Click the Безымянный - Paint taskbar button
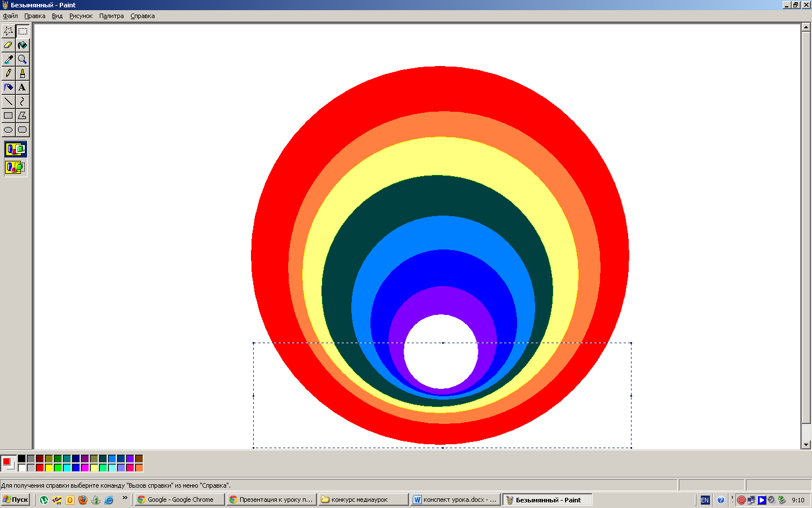This screenshot has width=812, height=508. [x=547, y=500]
